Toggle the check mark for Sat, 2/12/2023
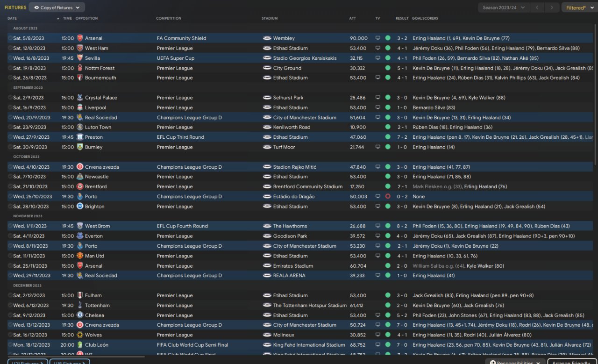 click(x=10, y=295)
